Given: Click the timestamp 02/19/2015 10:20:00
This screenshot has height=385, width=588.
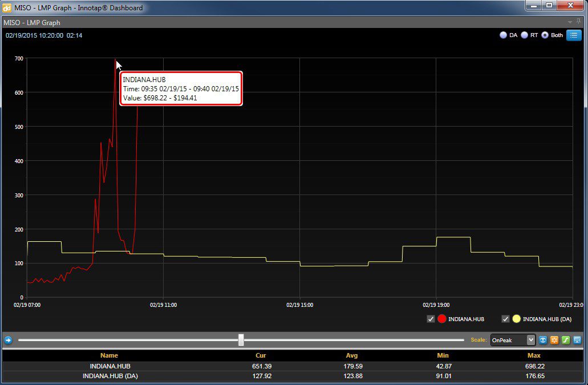Looking at the screenshot, I should (34, 35).
